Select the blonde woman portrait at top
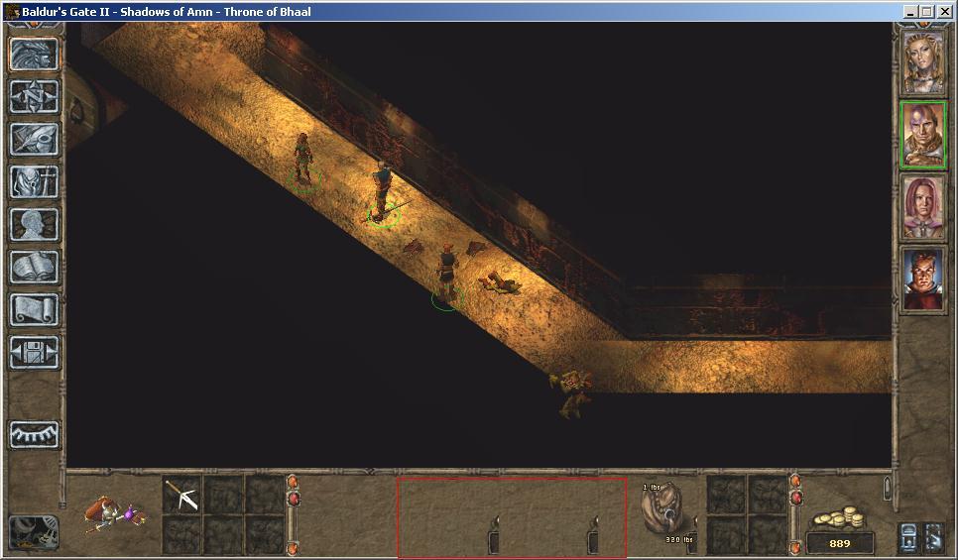958x560 pixels. [923, 62]
